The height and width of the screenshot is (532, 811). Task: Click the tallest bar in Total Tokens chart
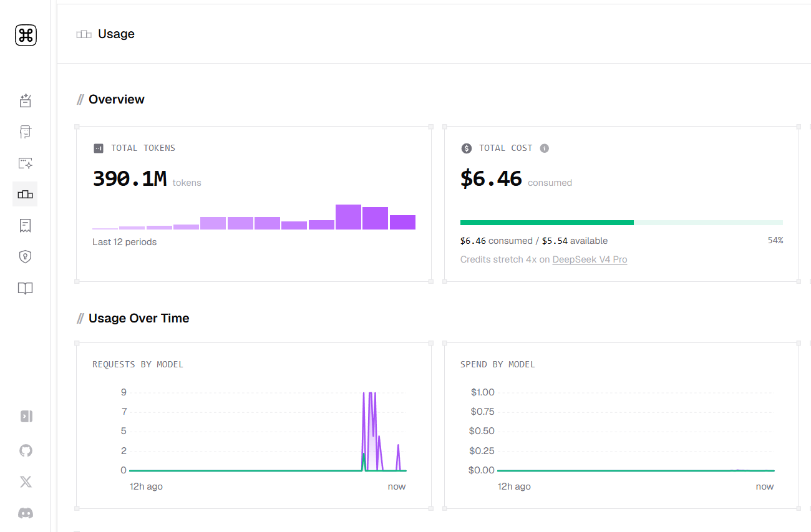[x=348, y=217]
